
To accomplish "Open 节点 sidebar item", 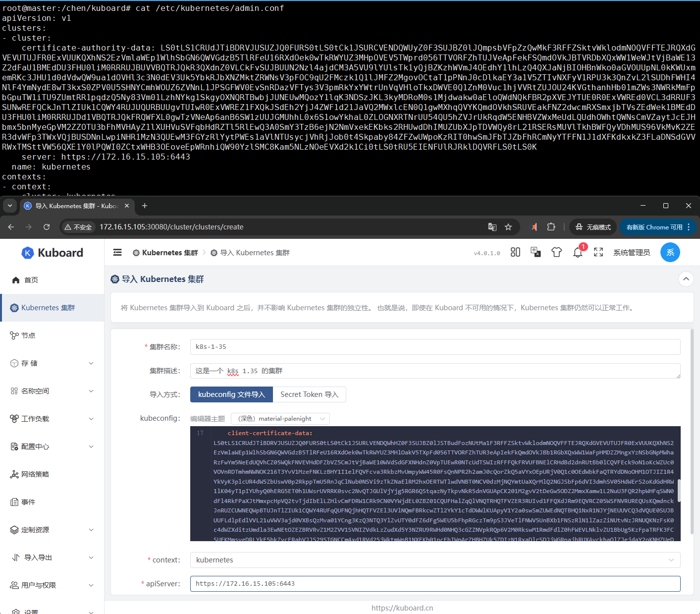I will coord(52,335).
